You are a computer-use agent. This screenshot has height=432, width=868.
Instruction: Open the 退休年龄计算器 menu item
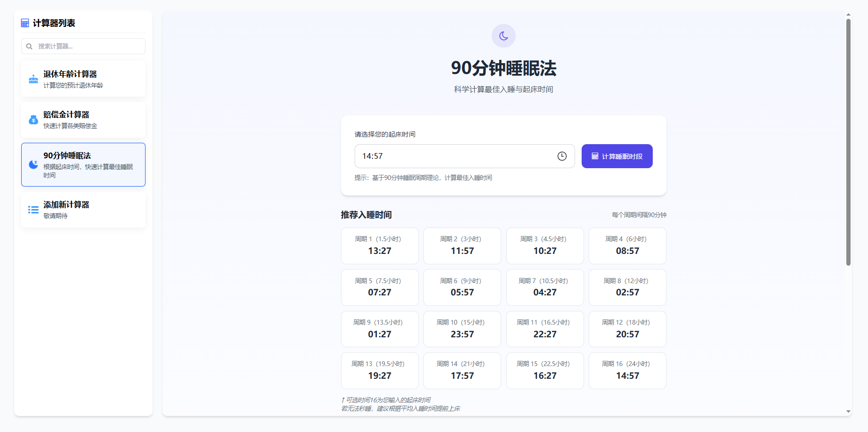coord(83,79)
